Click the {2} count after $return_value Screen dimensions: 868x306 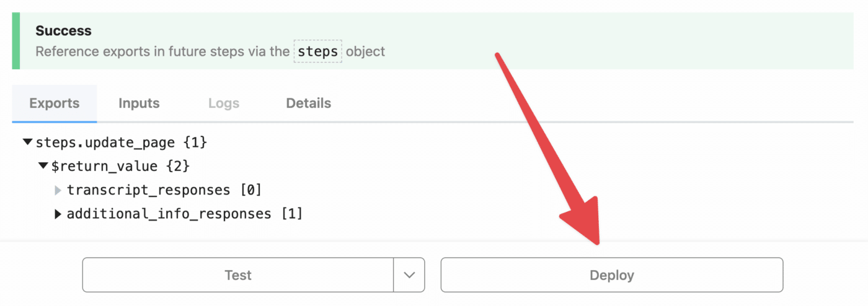click(x=179, y=166)
